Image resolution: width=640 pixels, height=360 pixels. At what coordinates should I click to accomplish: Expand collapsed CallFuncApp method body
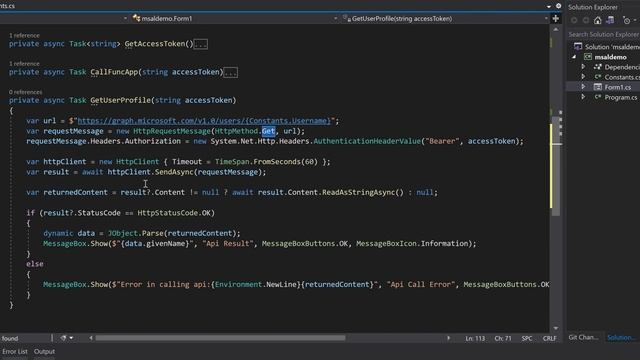click(x=231, y=73)
